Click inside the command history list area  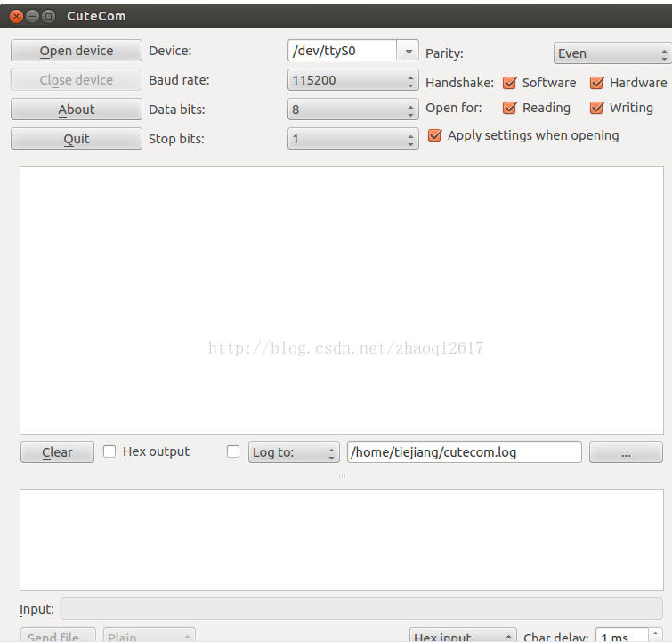tap(342, 540)
